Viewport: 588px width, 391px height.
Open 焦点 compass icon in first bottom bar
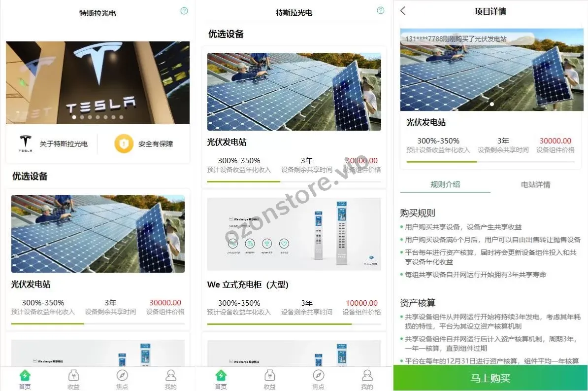[122, 375]
